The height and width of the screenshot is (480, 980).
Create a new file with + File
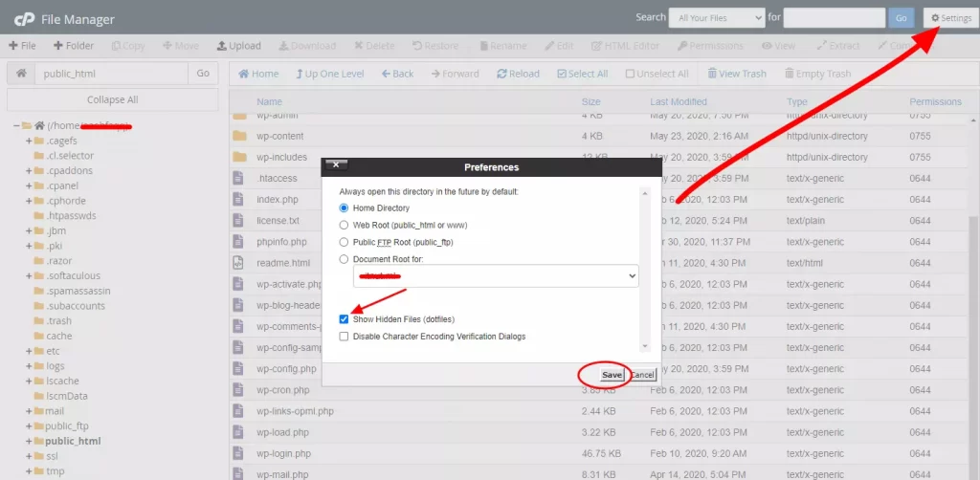(x=23, y=46)
